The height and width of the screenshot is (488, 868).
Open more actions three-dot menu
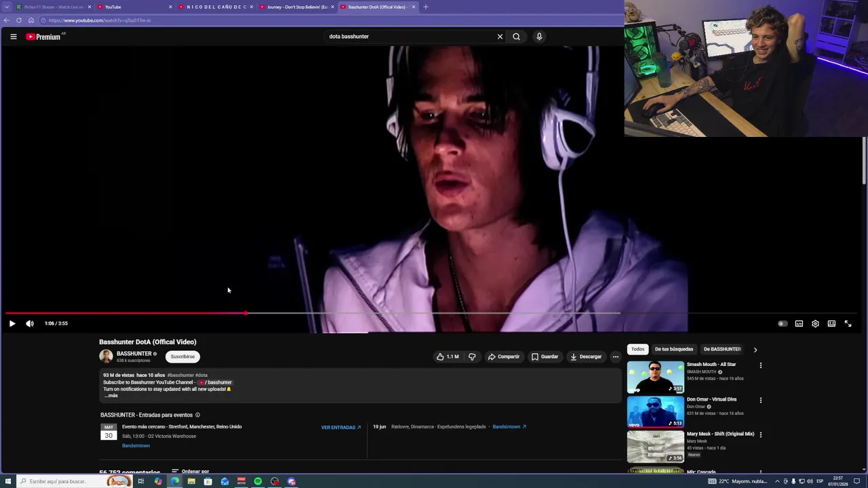(x=616, y=357)
